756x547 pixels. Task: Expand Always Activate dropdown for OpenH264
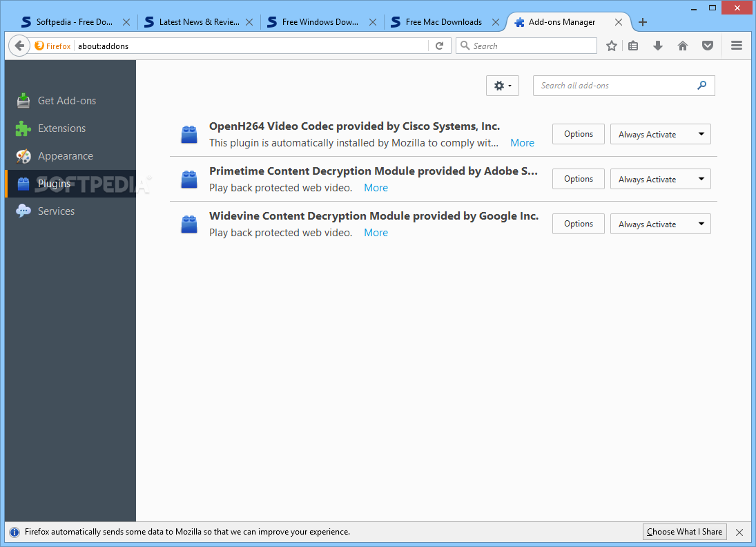[x=661, y=134]
